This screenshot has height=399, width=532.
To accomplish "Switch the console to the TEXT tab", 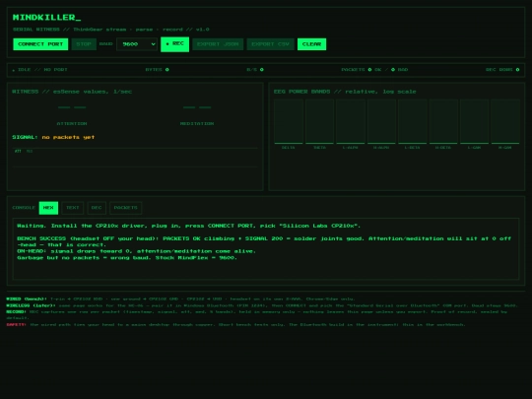I will click(x=73, y=208).
